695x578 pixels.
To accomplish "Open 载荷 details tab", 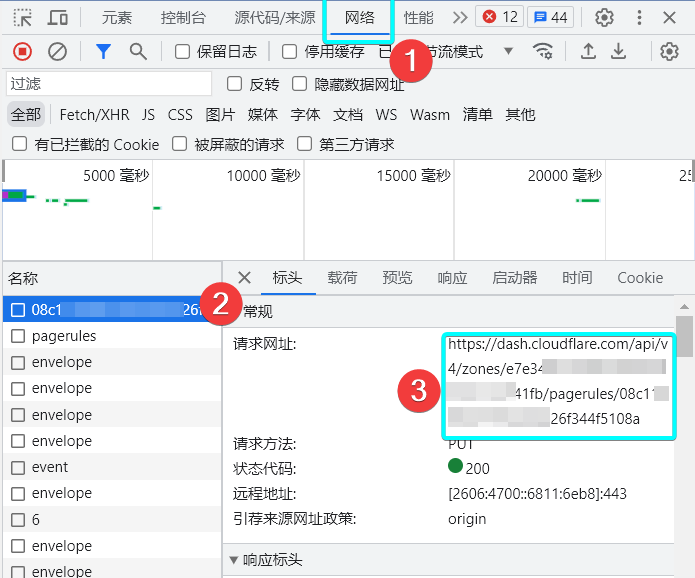I will coord(342,278).
